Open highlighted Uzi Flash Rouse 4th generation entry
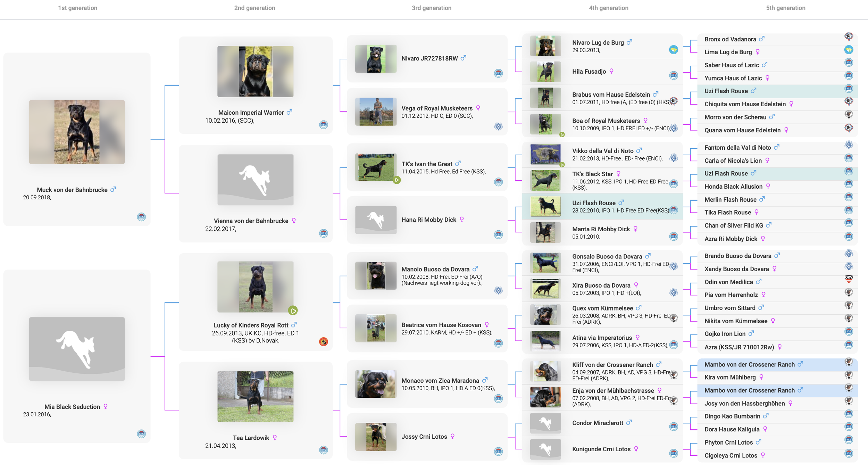 point(594,203)
